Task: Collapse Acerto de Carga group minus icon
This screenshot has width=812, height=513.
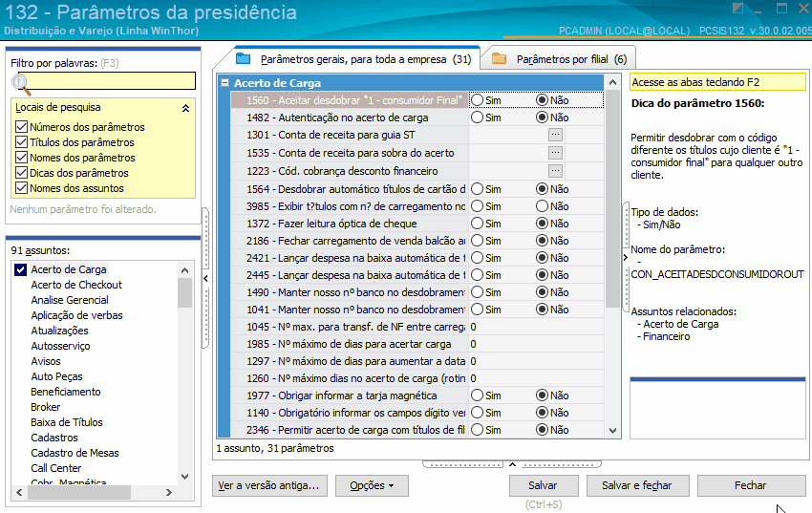Action: (224, 83)
